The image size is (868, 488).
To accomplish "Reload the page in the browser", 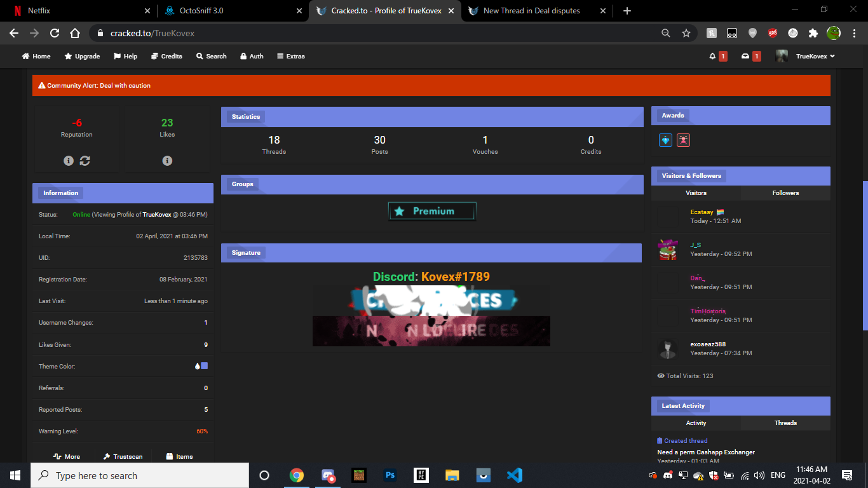I will click(54, 33).
